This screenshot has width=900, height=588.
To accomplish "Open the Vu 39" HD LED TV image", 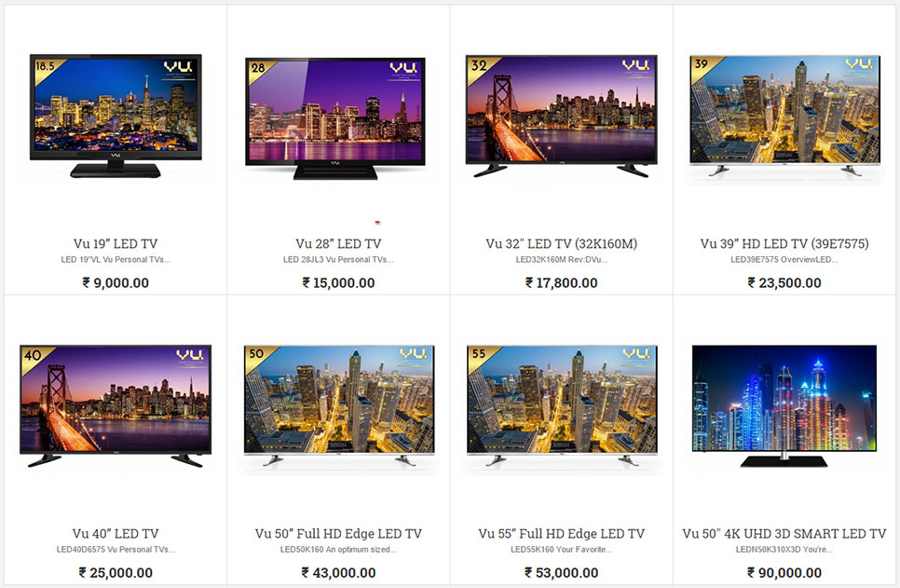I will coord(784,116).
